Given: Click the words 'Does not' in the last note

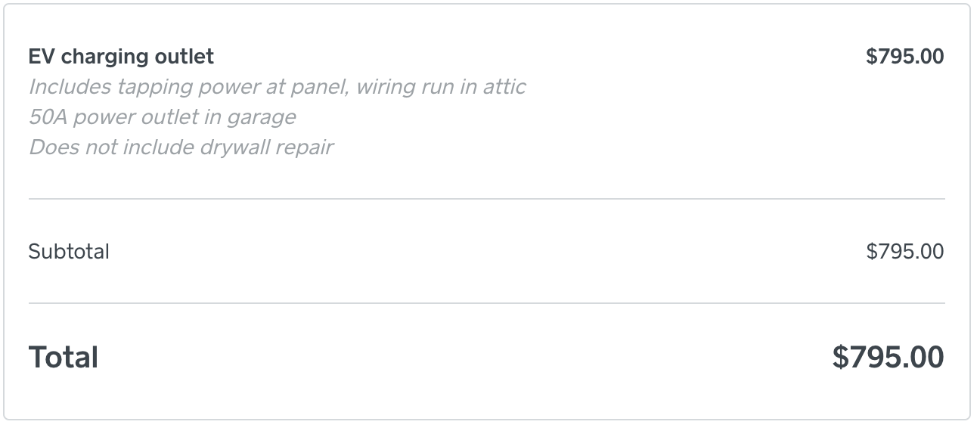Looking at the screenshot, I should [67, 147].
